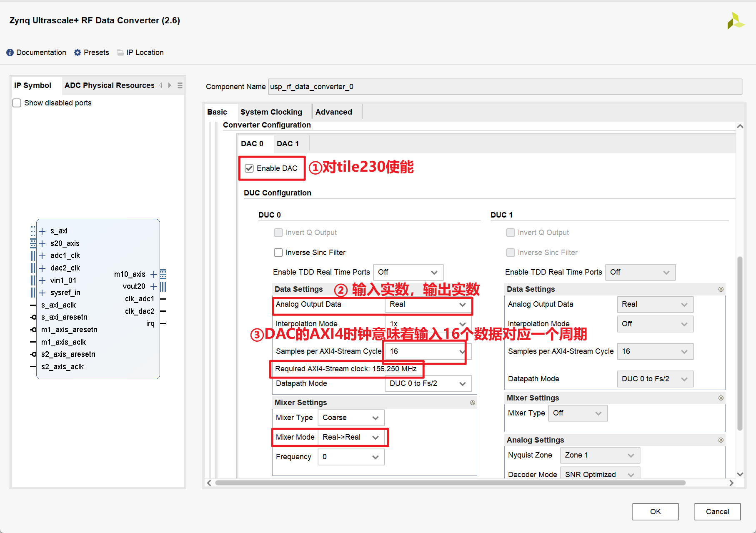Open DUC 0 Mixer Mode dropdown
This screenshot has width=756, height=533.
click(351, 437)
